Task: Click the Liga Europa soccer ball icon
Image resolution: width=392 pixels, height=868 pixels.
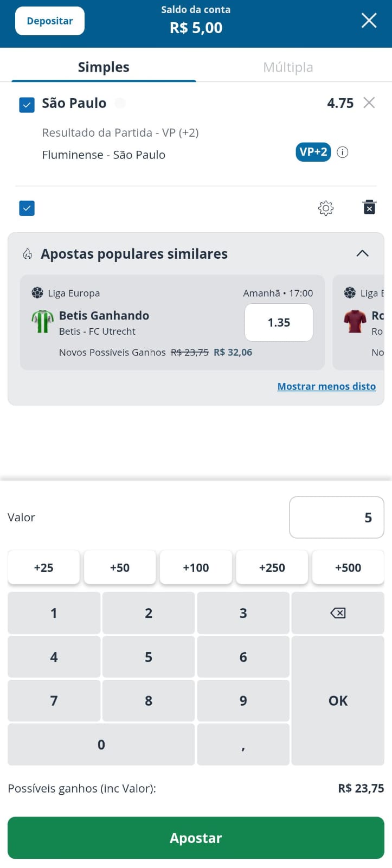Action: 38,293
